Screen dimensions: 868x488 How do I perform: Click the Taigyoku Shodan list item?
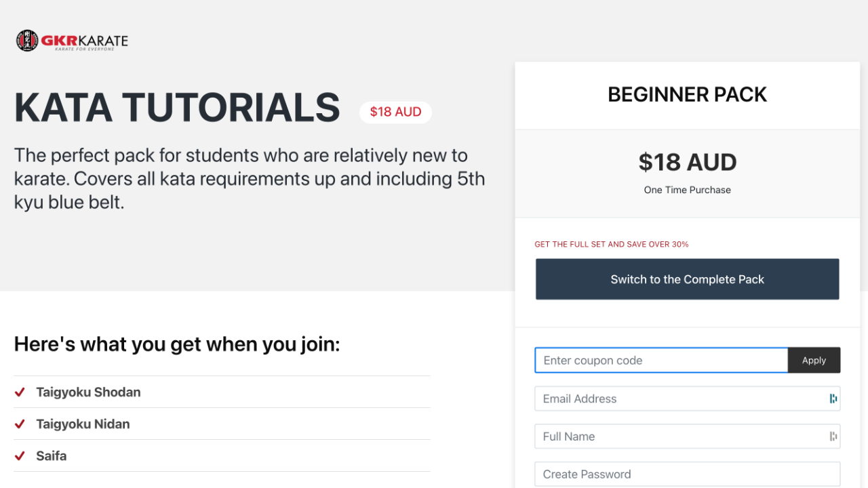88,392
